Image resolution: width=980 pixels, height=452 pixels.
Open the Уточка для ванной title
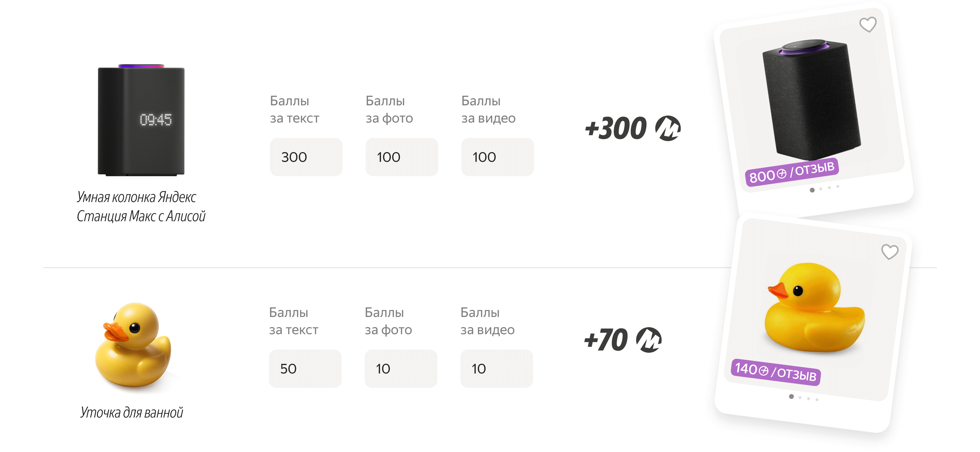click(132, 412)
